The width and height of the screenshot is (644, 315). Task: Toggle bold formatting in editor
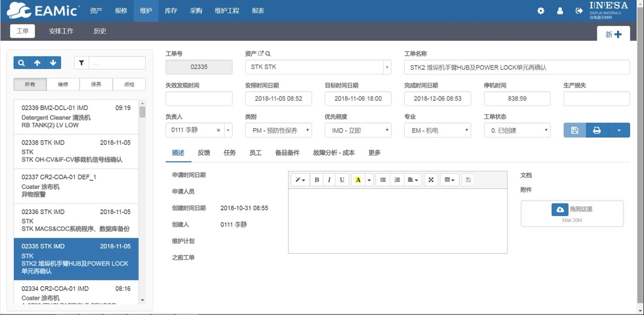[317, 180]
